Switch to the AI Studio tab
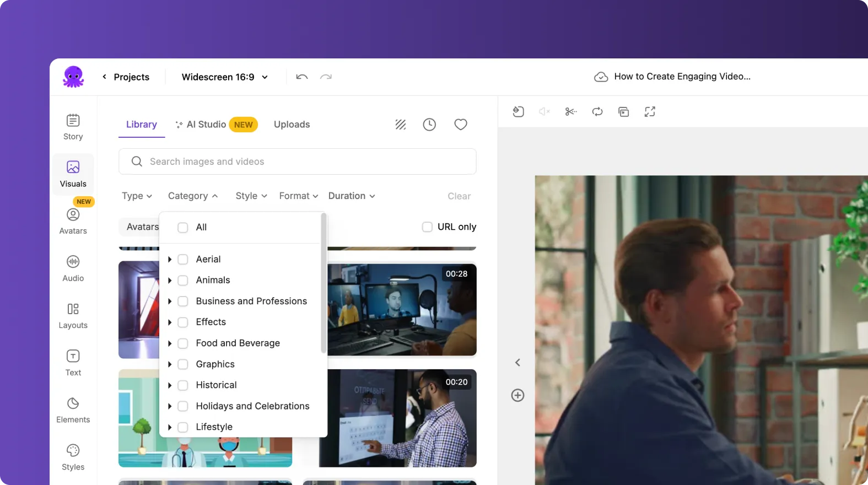Image resolution: width=868 pixels, height=485 pixels. (206, 125)
